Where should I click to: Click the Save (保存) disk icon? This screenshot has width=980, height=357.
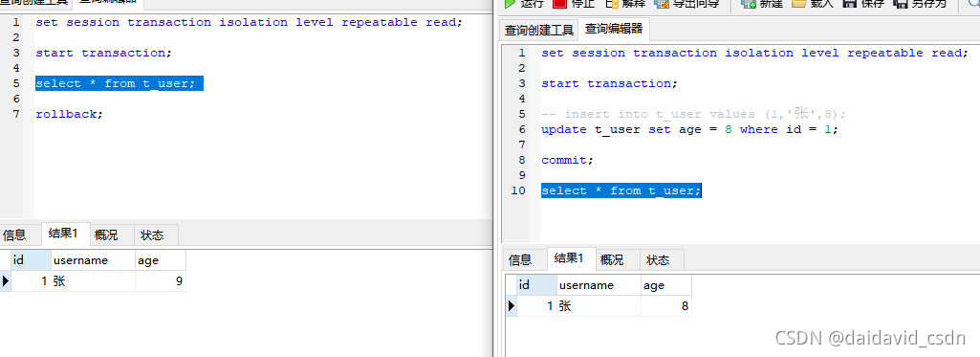click(x=849, y=3)
